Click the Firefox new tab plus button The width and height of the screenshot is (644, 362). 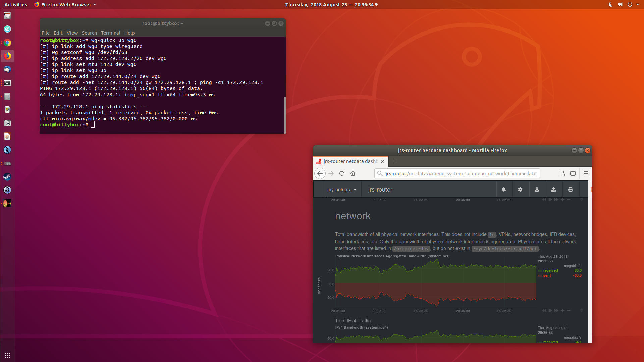click(394, 161)
